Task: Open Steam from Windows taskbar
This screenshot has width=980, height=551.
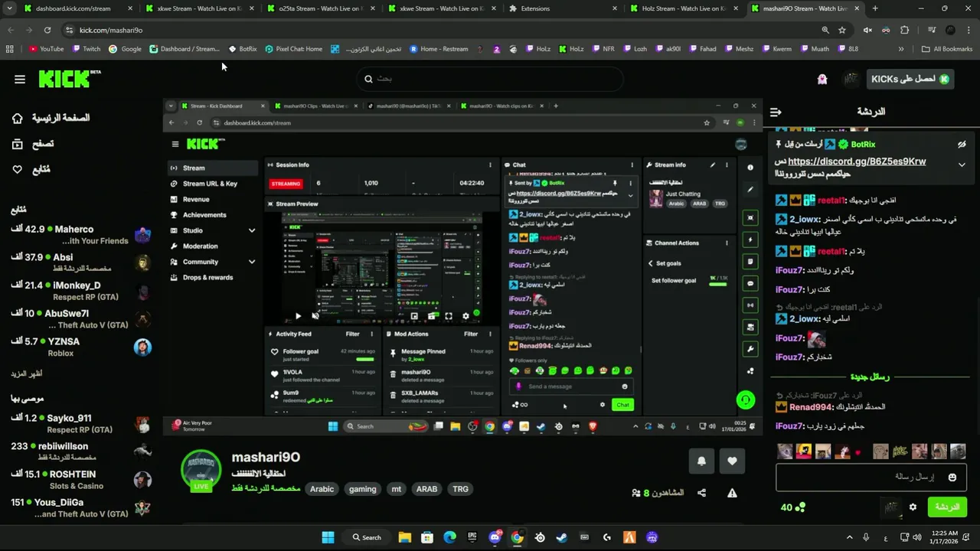Action: click(x=562, y=537)
